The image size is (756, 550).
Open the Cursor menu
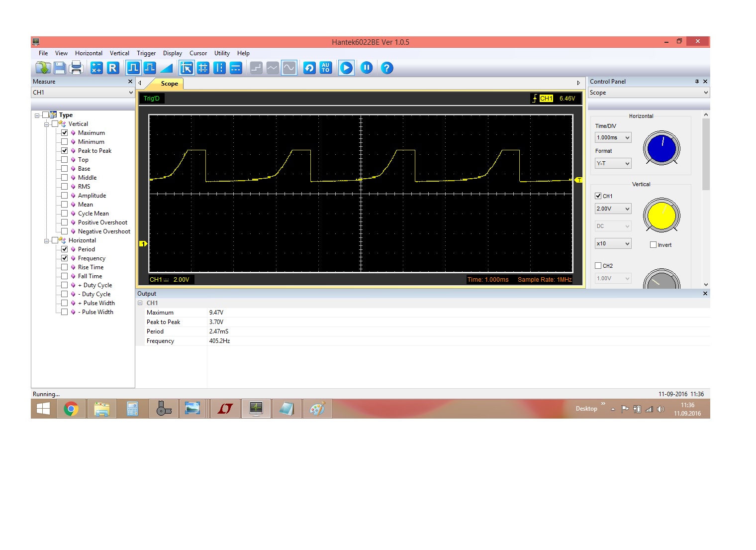point(198,53)
